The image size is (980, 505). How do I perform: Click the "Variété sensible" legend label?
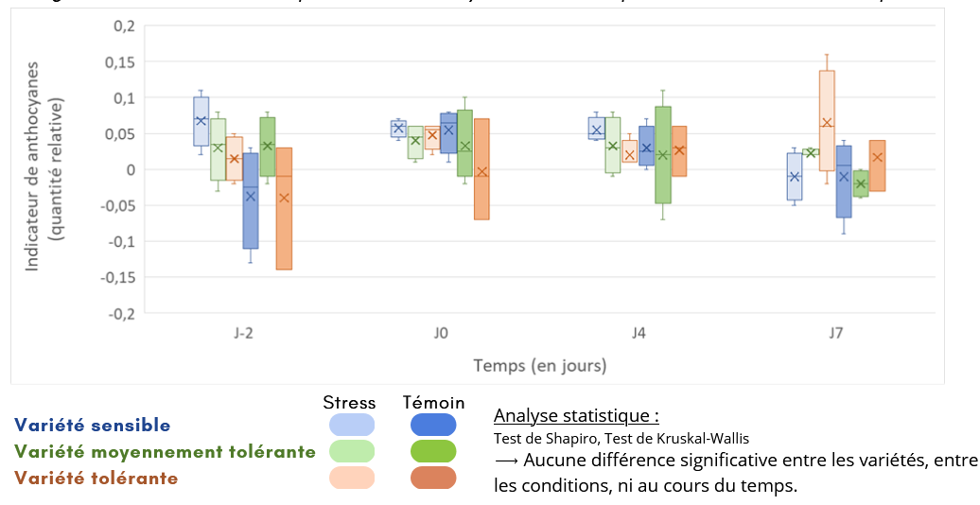click(x=92, y=426)
